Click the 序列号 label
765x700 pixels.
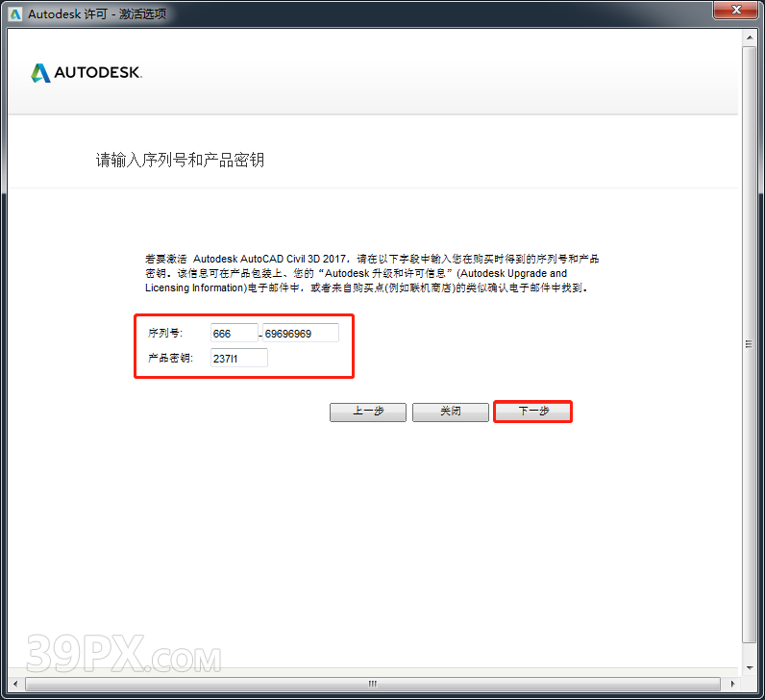click(165, 333)
